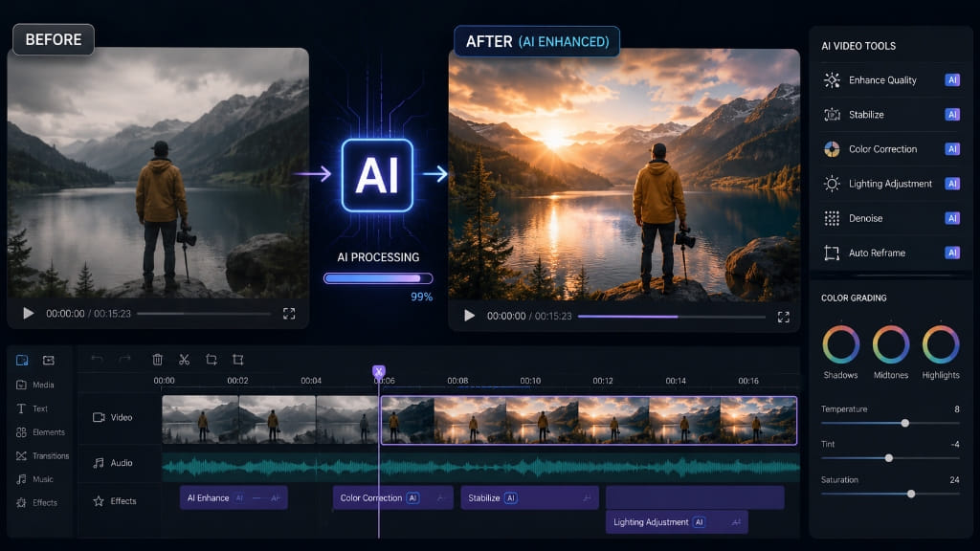Click the first media view icon top-left of sidebar
The width and height of the screenshot is (980, 551).
[22, 360]
